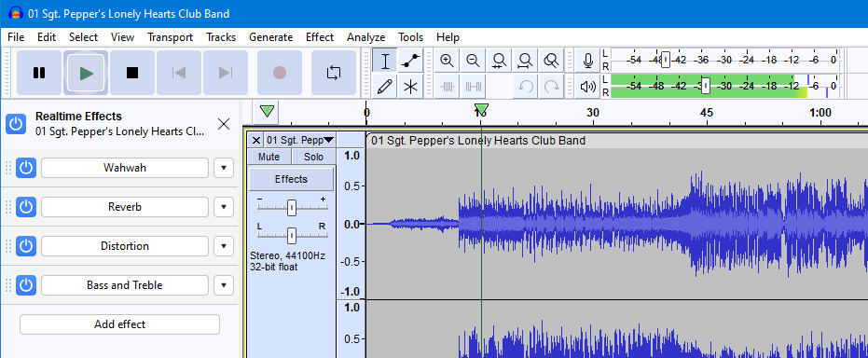Expand the Wahwah effect dropdown arrow

pos(224,168)
